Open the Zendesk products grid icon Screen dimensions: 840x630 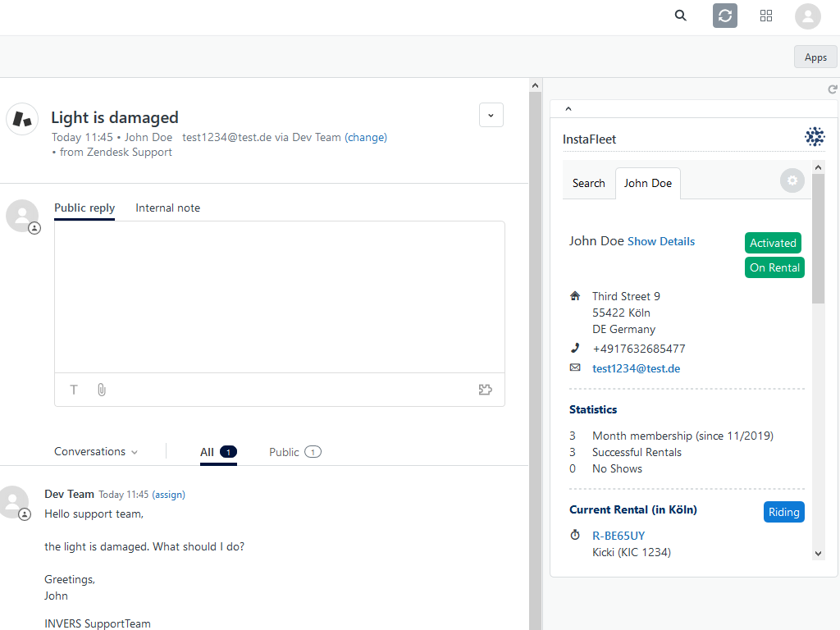[766, 16]
